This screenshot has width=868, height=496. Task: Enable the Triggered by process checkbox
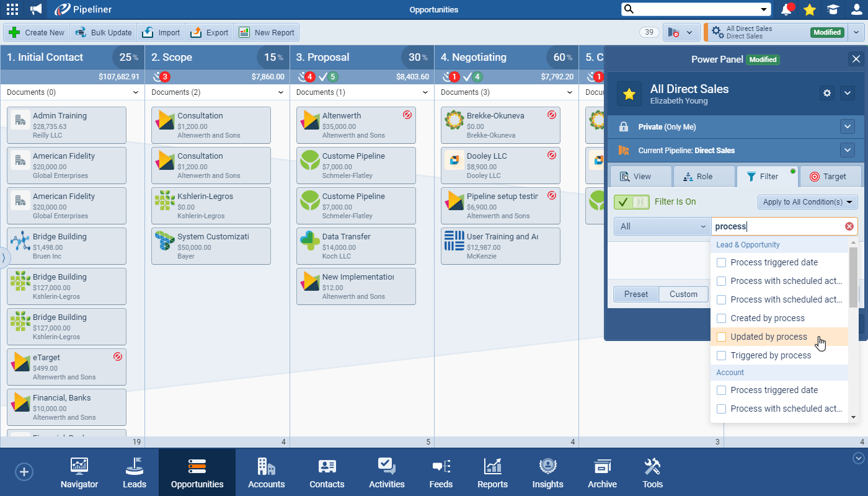[x=721, y=355]
